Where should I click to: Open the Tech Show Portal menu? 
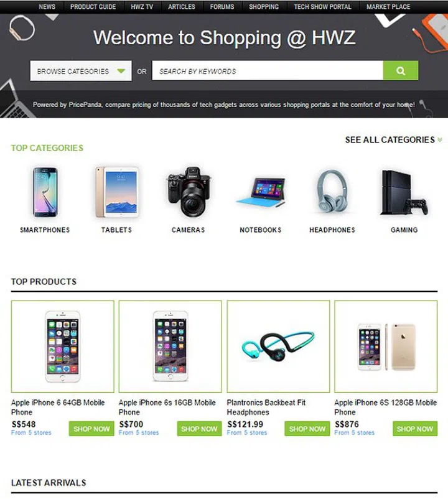pos(323,7)
